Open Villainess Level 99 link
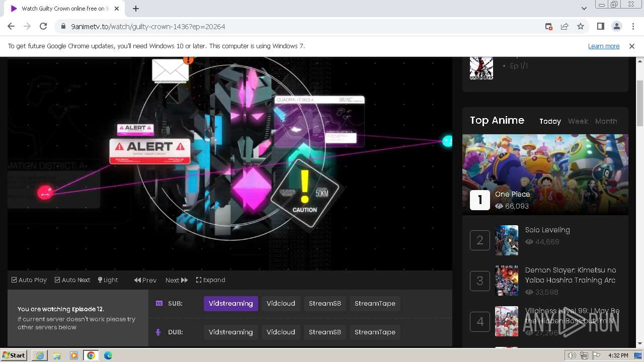Image resolution: width=644 pixels, height=362 pixels. tap(573, 316)
